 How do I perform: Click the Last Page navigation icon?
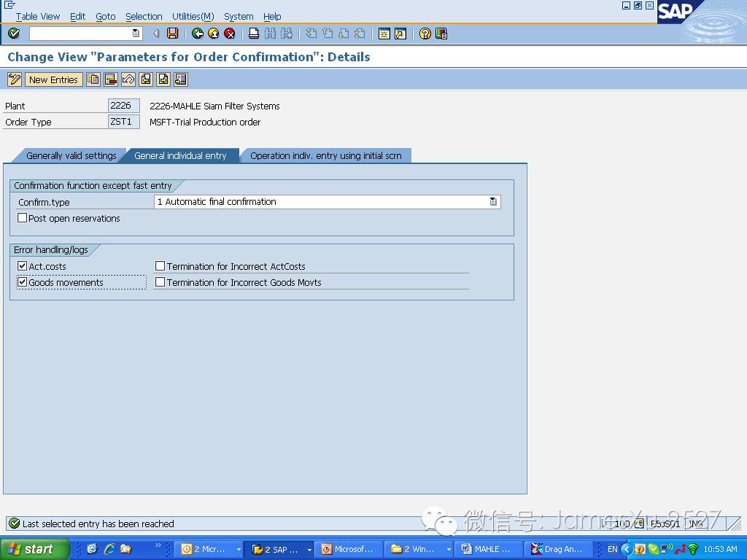coord(360,34)
